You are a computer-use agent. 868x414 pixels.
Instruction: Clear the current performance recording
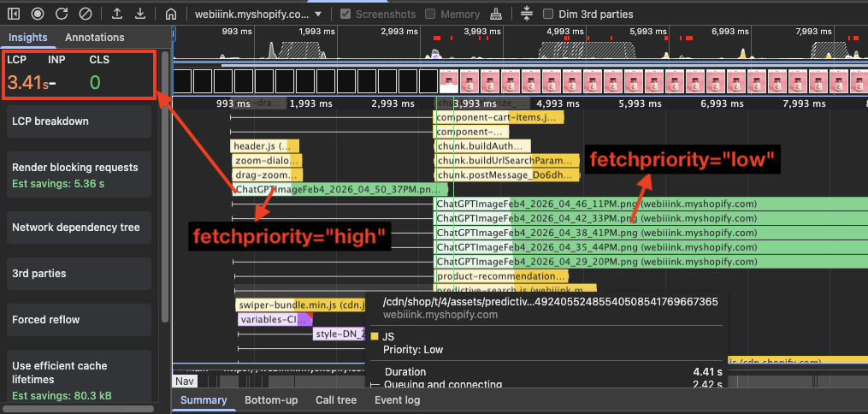click(85, 15)
